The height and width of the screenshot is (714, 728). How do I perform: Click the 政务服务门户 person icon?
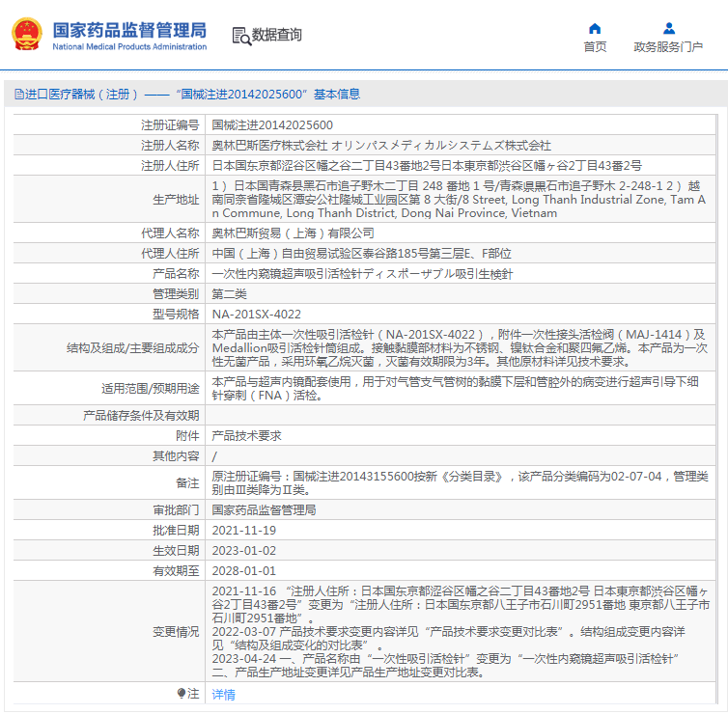click(x=668, y=29)
